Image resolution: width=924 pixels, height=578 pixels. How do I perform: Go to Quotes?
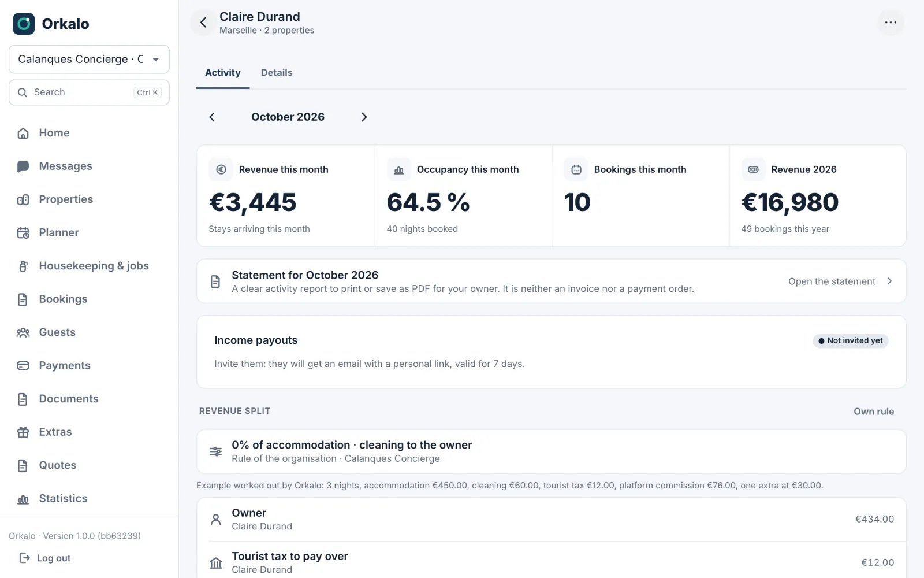pos(89,465)
